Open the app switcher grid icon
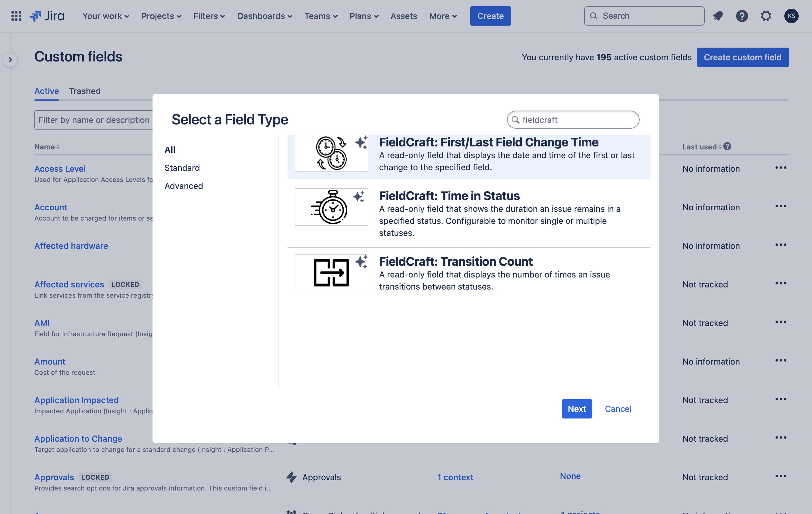 [16, 16]
